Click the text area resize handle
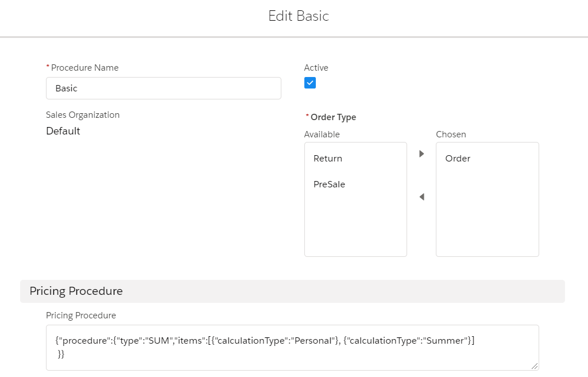This screenshot has width=588, height=377. (535, 366)
